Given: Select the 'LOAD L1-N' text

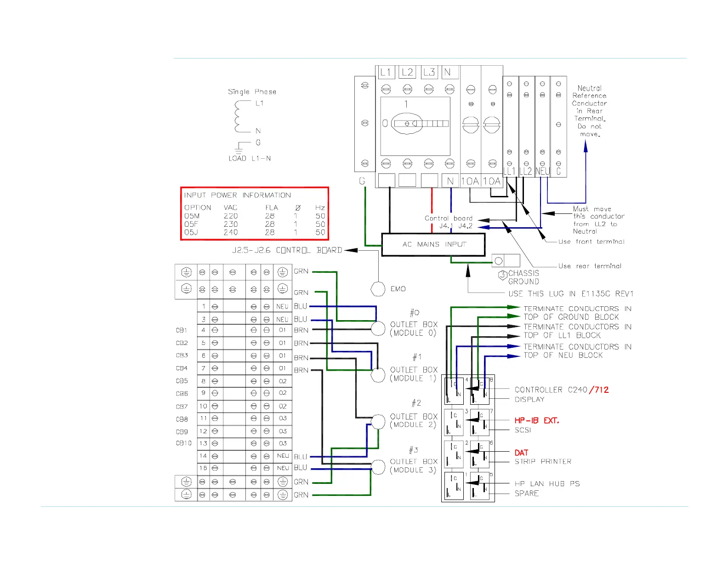Looking at the screenshot, I should click(250, 158).
